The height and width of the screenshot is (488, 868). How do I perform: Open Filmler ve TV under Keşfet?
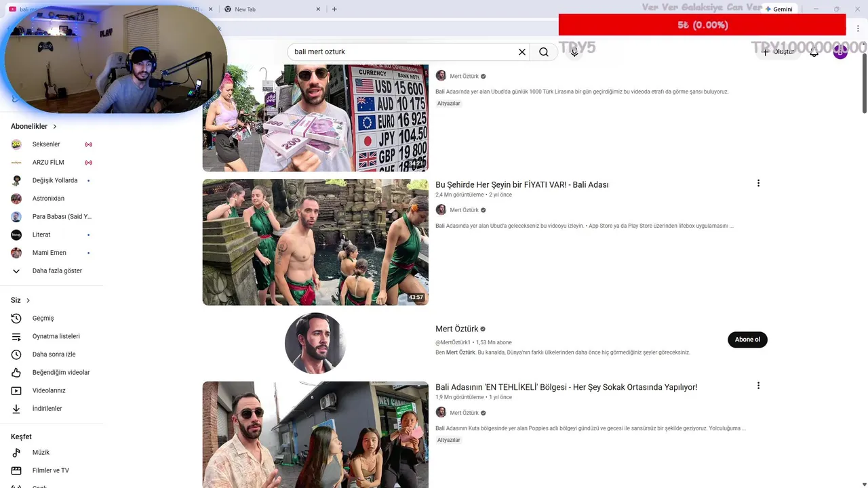click(x=52, y=470)
